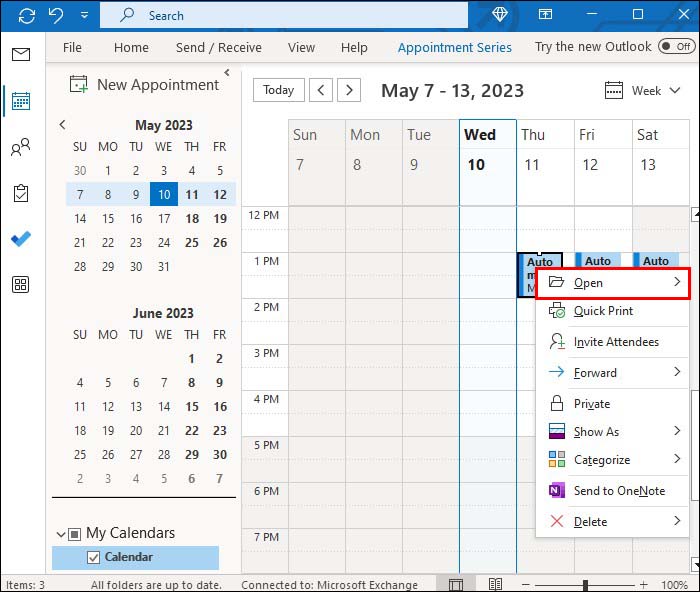Choose Send to OneNote
Image resolution: width=700 pixels, height=592 pixels.
pyautogui.click(x=612, y=491)
